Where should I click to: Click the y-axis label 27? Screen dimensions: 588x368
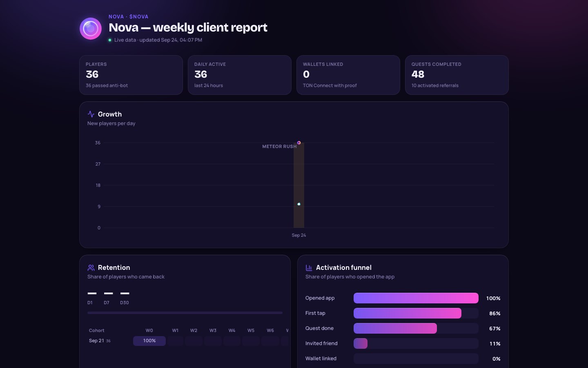pos(98,164)
